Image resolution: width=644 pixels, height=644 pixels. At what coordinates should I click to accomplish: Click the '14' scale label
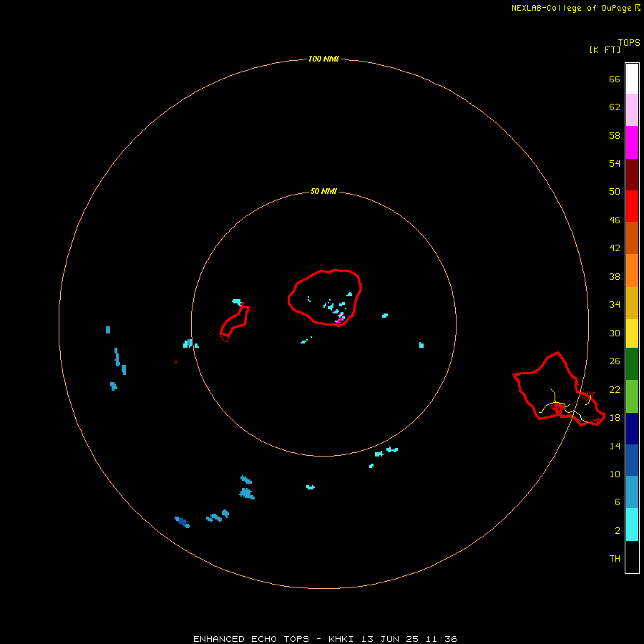pos(615,446)
